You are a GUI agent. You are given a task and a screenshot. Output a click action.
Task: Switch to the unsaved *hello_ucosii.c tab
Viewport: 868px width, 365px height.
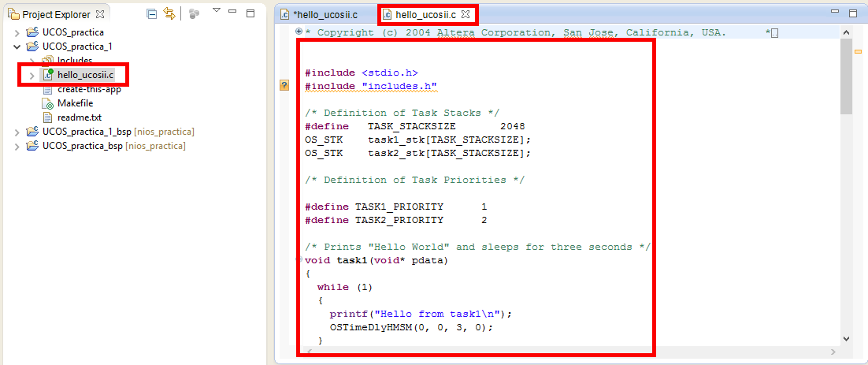point(325,15)
